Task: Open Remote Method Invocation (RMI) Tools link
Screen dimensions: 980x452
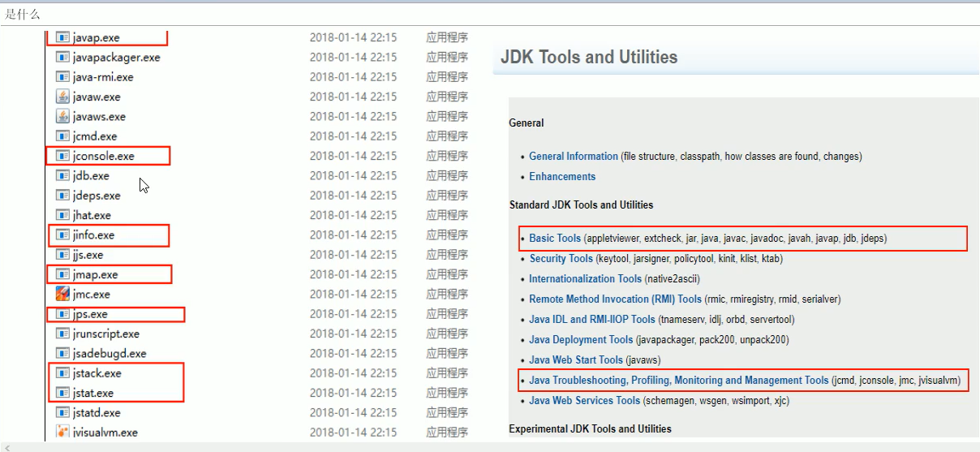Action: tap(615, 299)
